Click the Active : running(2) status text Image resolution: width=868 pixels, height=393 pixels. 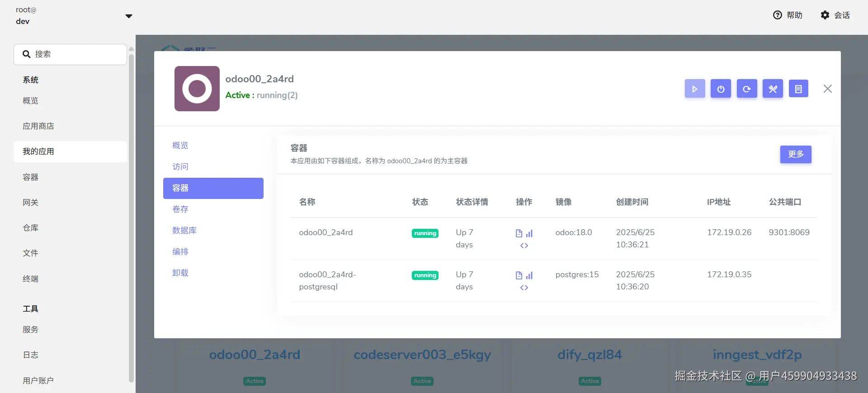tap(261, 95)
